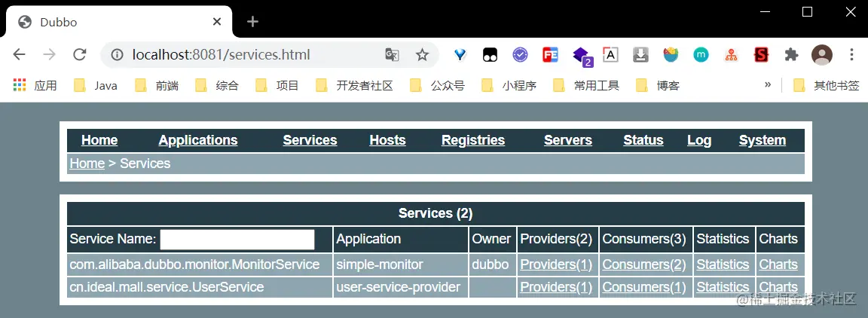Open the black mask extension icon
Viewport: 868px width, 318px height.
490,54
